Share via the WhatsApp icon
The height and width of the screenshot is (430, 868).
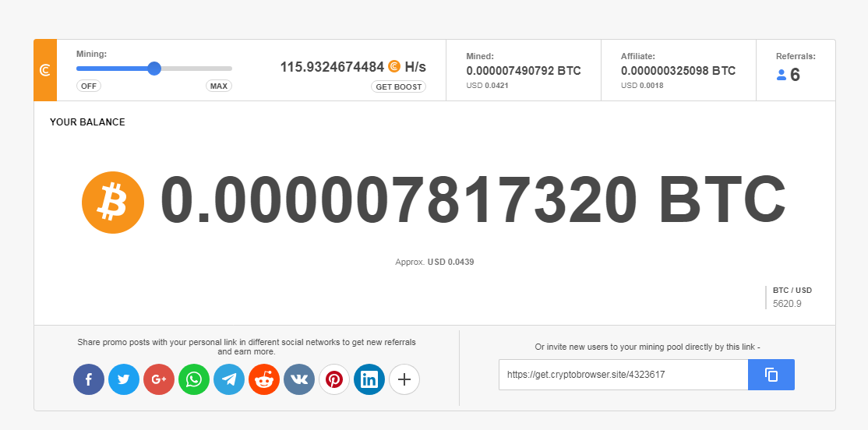(x=194, y=379)
